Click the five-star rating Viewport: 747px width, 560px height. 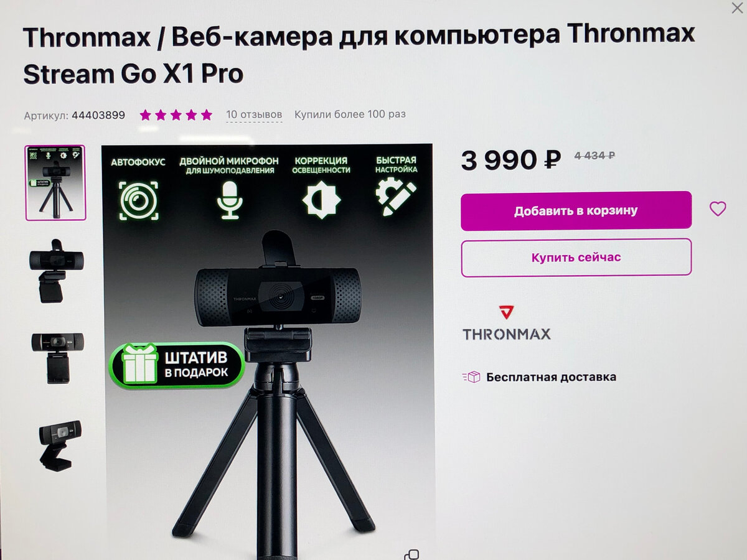click(x=176, y=115)
